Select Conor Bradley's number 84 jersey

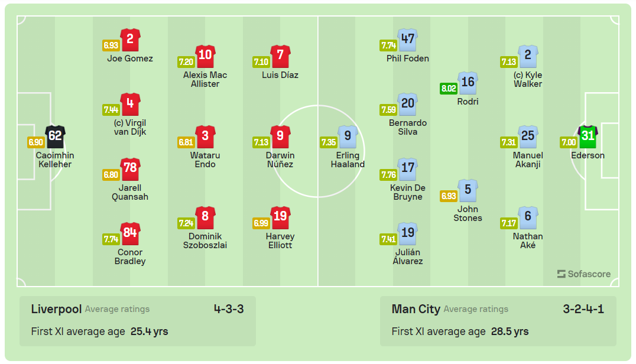click(x=130, y=234)
